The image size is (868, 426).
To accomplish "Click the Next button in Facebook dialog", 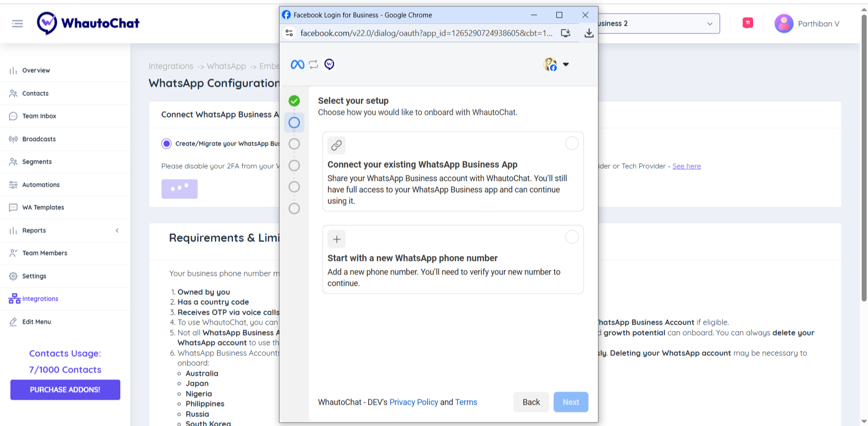I will [571, 402].
